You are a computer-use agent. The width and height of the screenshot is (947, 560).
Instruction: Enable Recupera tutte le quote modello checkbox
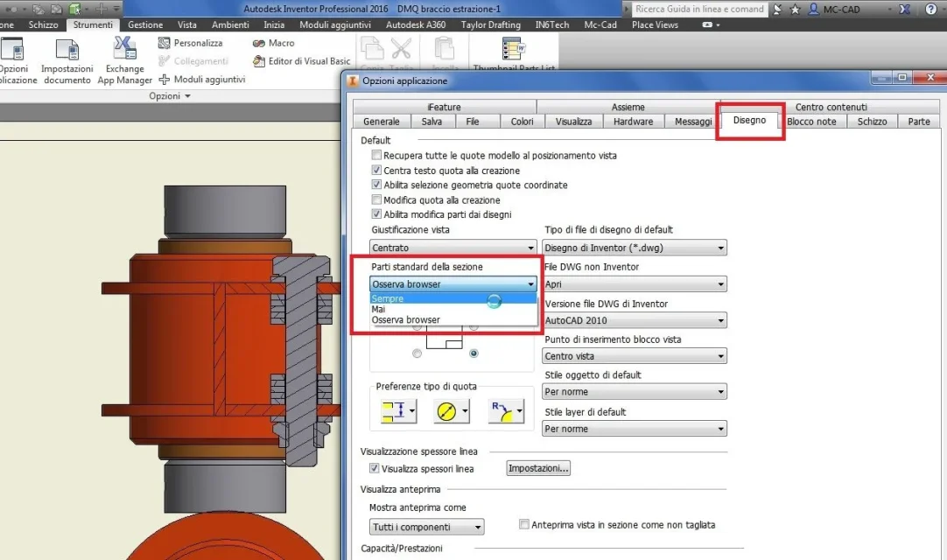376,155
